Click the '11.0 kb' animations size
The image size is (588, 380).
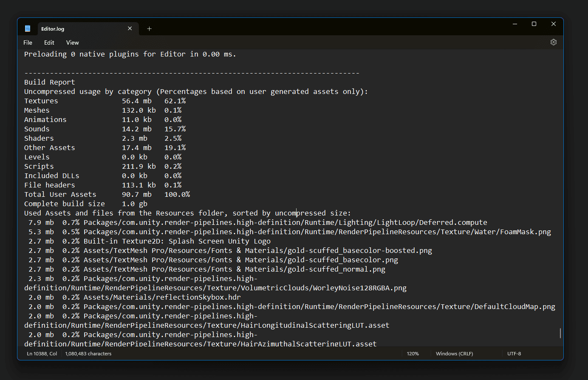click(137, 119)
